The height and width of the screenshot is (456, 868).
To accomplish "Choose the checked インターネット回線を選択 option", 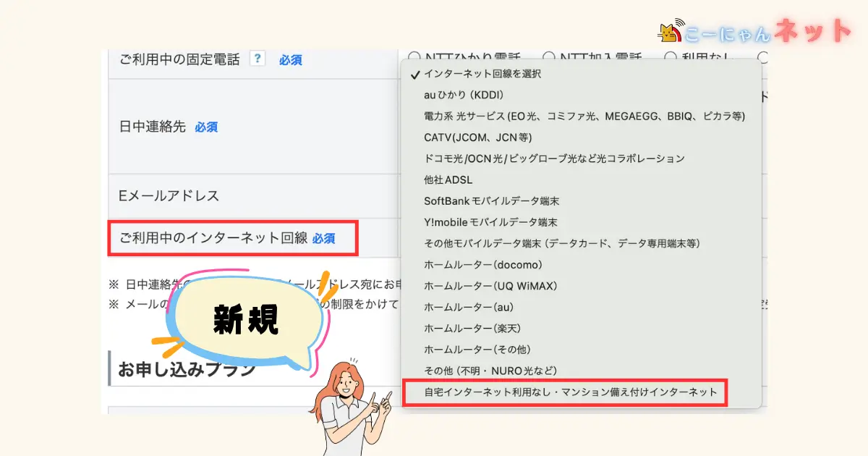I will tap(581, 74).
